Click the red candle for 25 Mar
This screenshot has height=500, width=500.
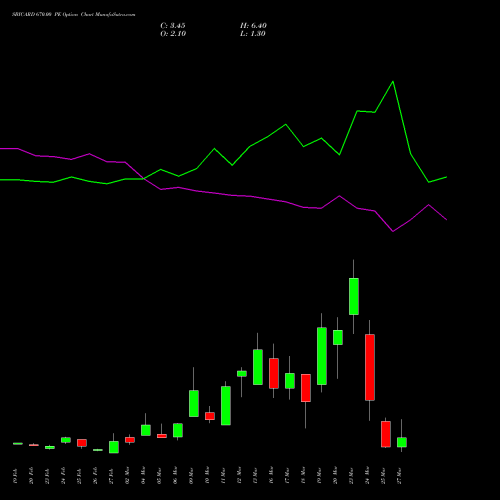point(386,434)
